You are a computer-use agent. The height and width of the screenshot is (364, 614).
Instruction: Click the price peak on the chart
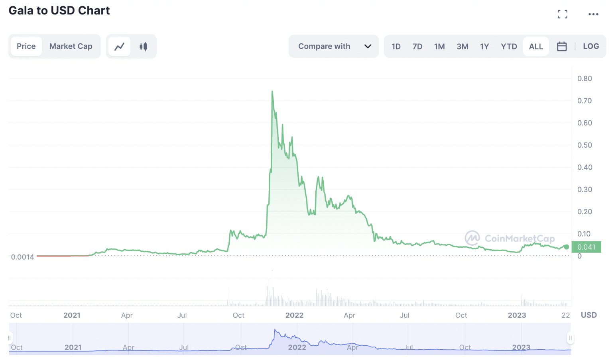(272, 92)
